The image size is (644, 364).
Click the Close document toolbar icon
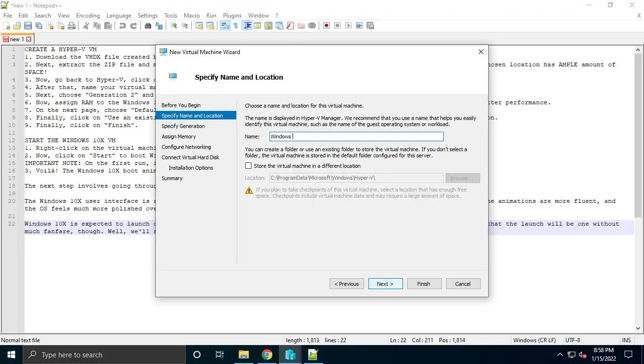point(50,26)
